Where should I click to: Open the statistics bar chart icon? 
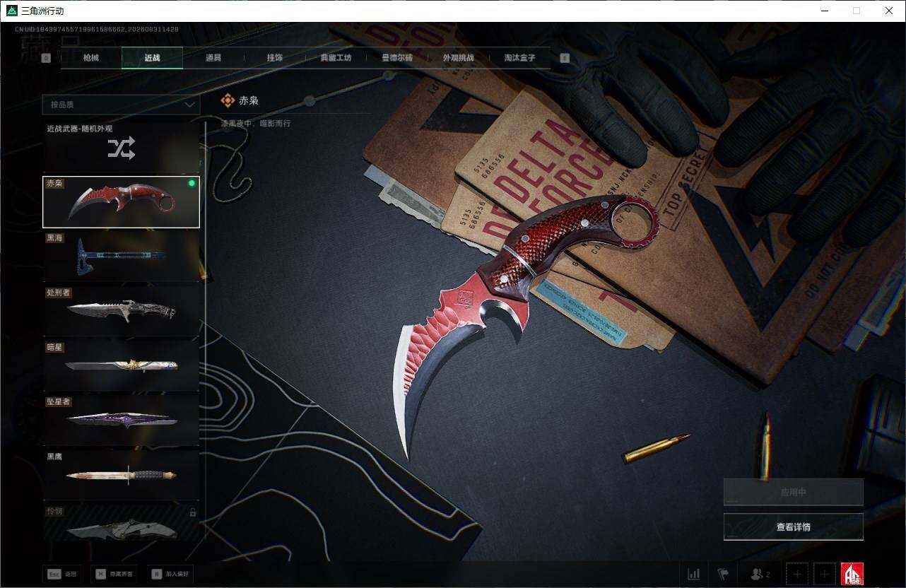coord(693,574)
